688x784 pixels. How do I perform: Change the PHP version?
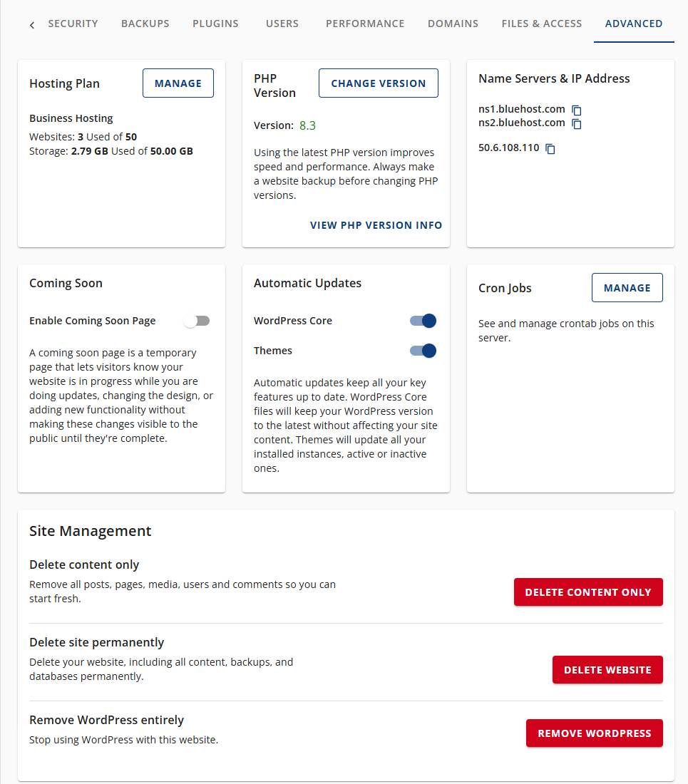(378, 83)
